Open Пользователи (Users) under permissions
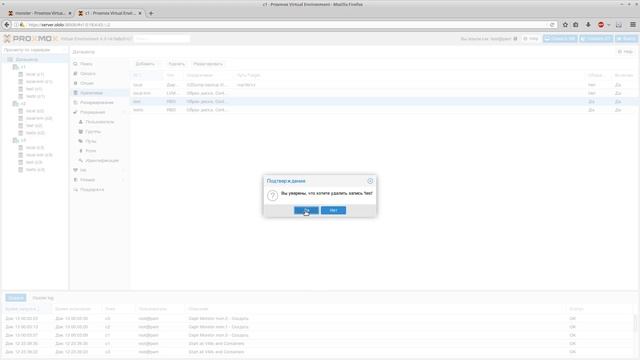Viewport: 640px width, 360px height. (x=99, y=122)
